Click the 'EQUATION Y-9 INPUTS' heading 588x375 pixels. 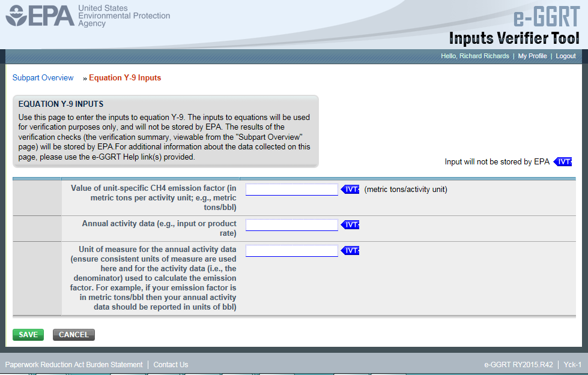point(61,104)
